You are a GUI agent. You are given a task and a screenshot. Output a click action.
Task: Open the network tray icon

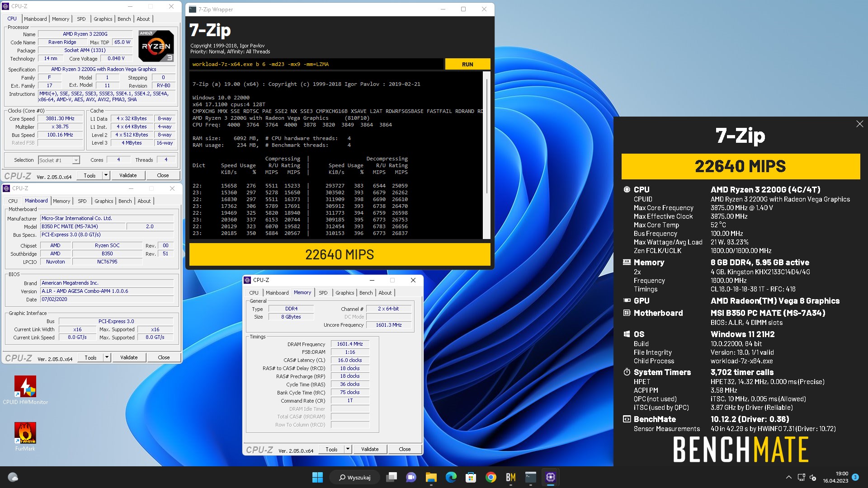[x=802, y=477]
